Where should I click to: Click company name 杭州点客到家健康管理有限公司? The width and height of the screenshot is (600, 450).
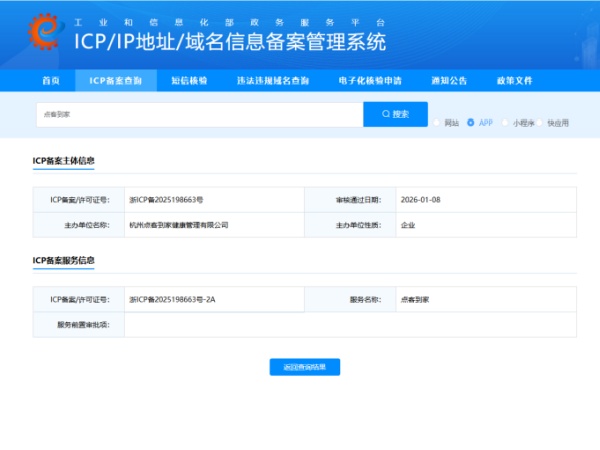coord(179,225)
